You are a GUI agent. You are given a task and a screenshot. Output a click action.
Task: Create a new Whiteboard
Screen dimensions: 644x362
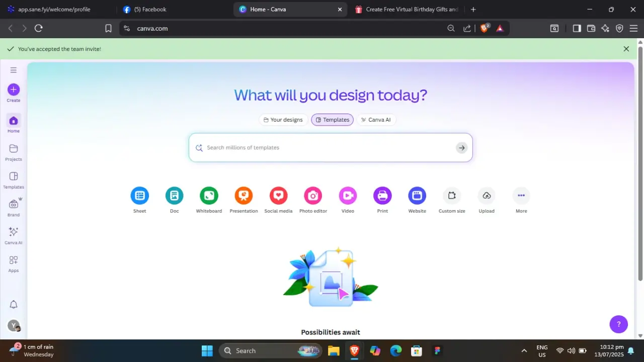(x=209, y=200)
